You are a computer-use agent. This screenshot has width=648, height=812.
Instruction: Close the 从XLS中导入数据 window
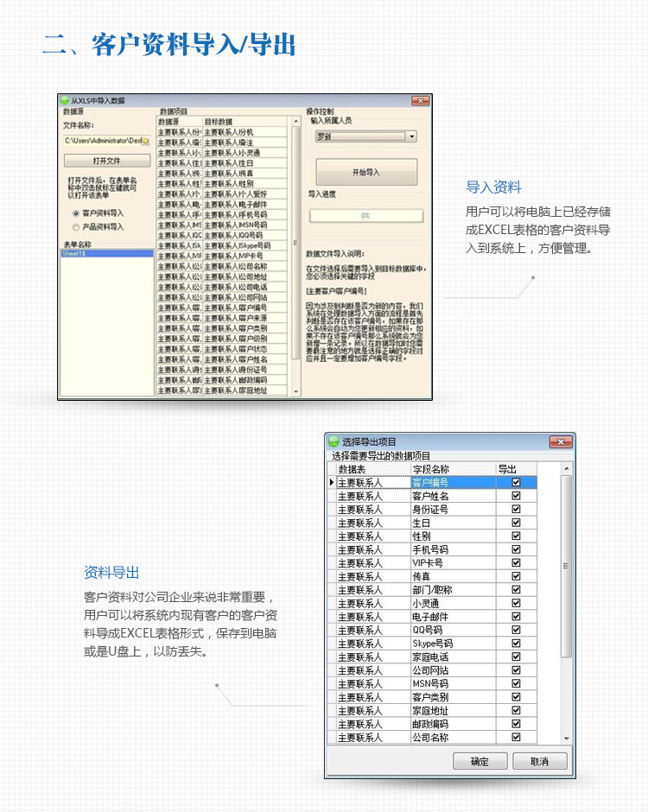(420, 100)
